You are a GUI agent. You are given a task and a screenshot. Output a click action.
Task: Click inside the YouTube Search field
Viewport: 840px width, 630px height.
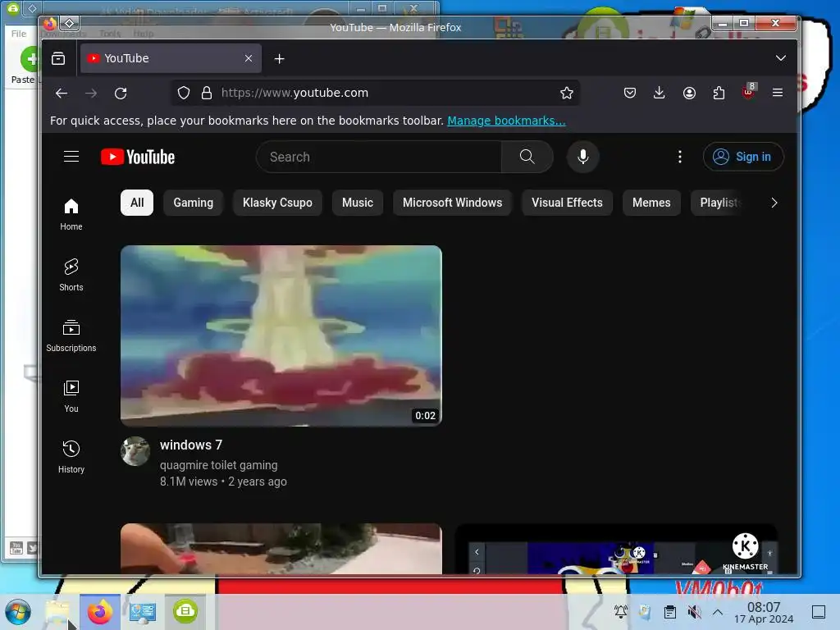[x=379, y=157]
